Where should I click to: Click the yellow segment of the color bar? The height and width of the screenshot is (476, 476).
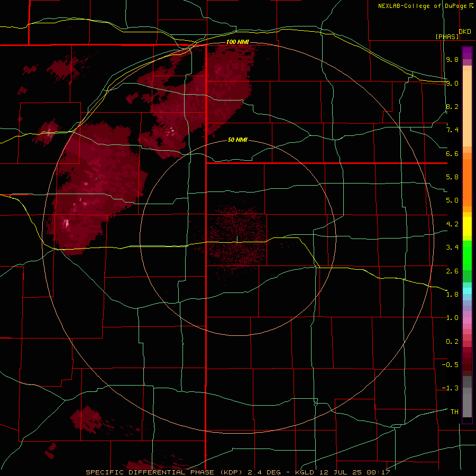[x=467, y=226]
